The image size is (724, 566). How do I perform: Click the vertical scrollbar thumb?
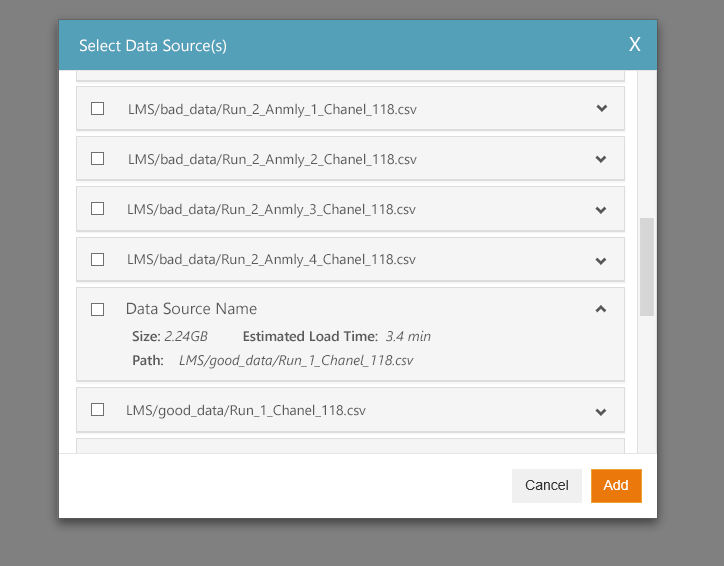pos(646,267)
